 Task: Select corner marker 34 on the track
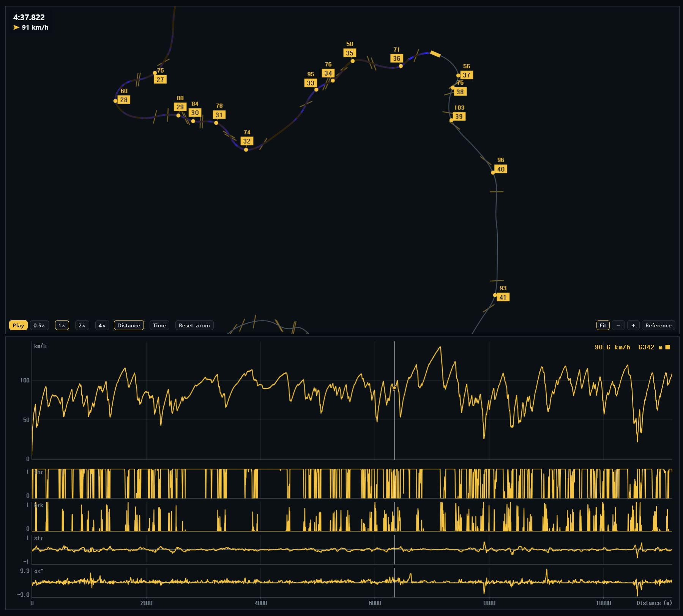coord(328,73)
